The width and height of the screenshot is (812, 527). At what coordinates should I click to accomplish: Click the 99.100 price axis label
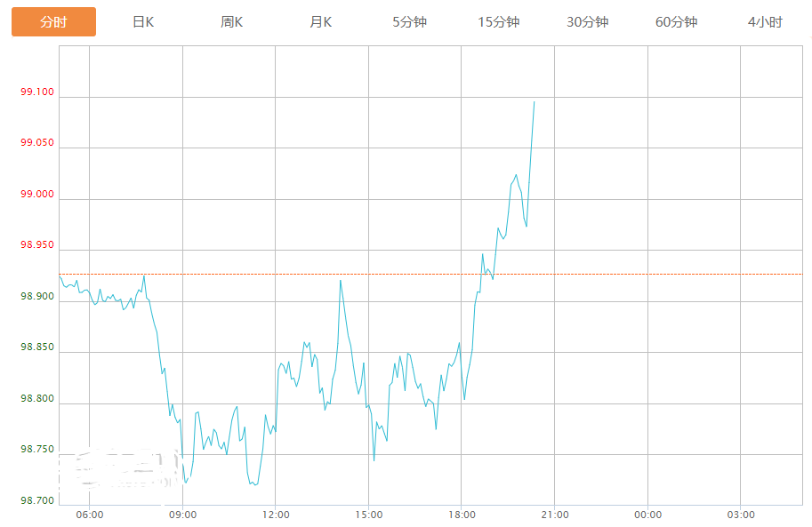pos(37,92)
